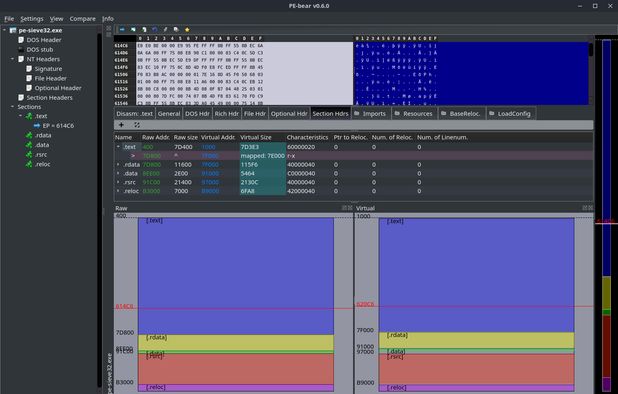This screenshot has width=618, height=394.
Task: Open the Disasm: .text tab
Action: tap(134, 113)
